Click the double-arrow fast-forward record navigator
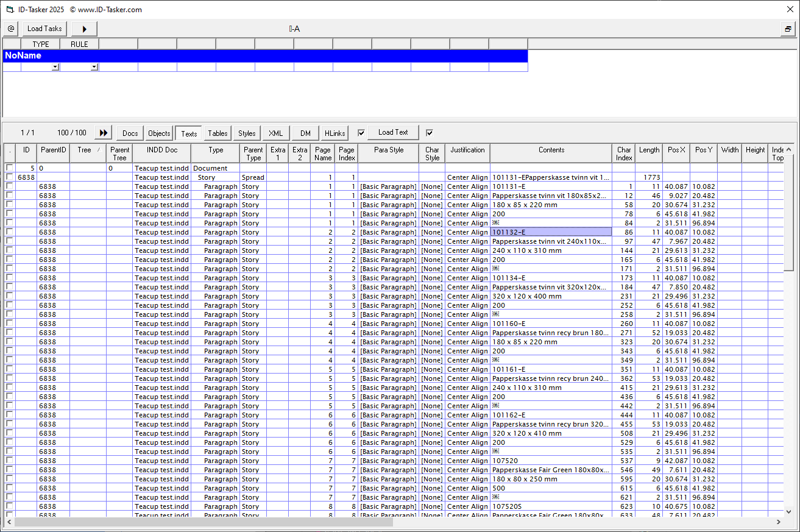Viewport: 800px width, 532px height. tap(102, 132)
